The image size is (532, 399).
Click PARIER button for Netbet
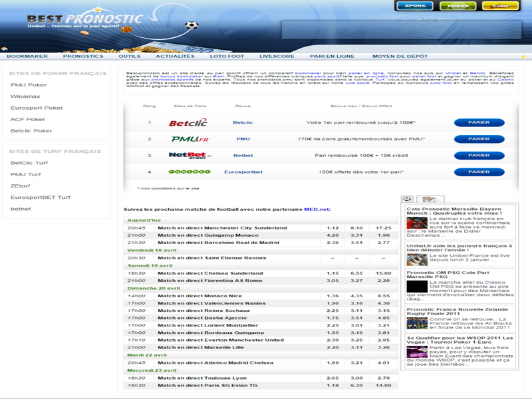479,156
